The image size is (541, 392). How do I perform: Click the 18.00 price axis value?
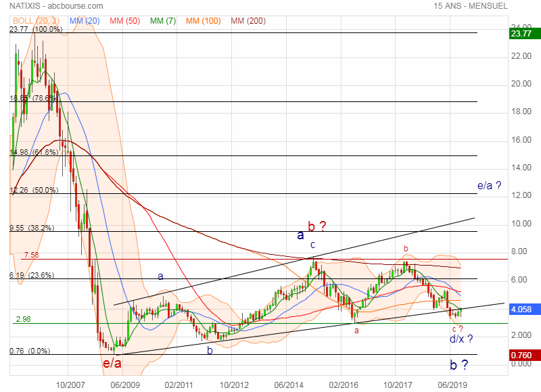pyautogui.click(x=521, y=112)
